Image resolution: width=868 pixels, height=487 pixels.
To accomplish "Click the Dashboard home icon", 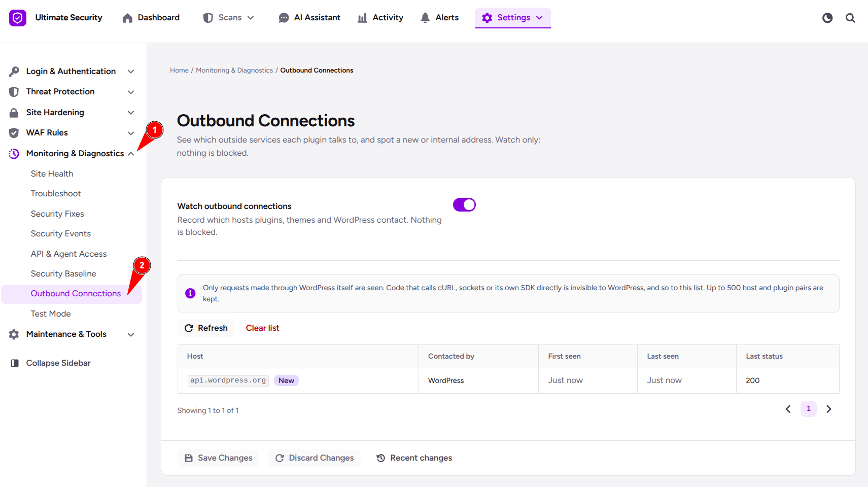I will coord(127,18).
